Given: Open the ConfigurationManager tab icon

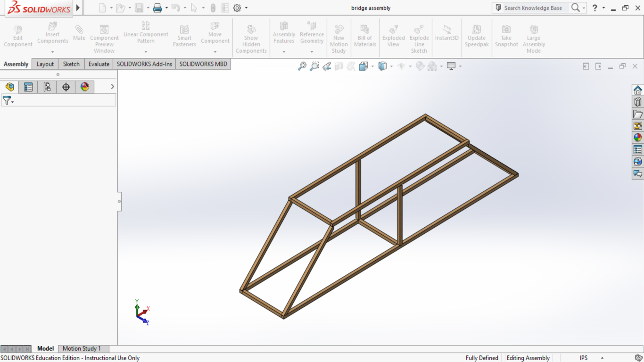Looking at the screenshot, I should point(47,87).
